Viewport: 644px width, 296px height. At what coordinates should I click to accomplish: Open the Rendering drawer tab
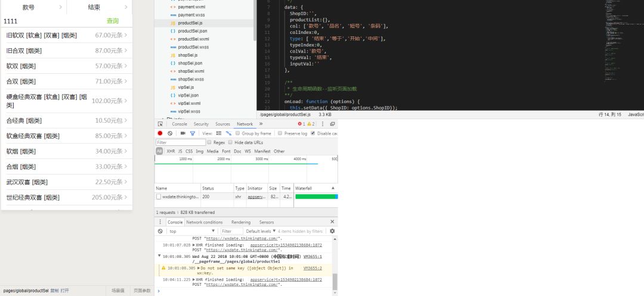[241, 222]
